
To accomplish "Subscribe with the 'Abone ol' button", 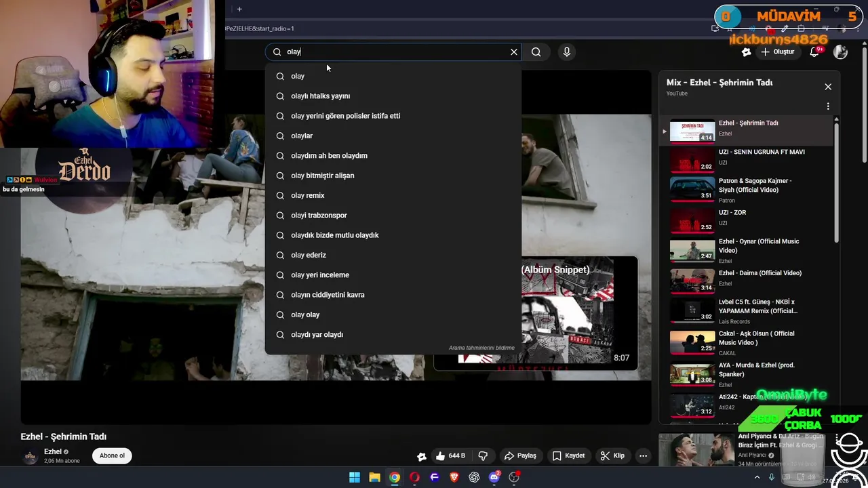I will pos(112,456).
